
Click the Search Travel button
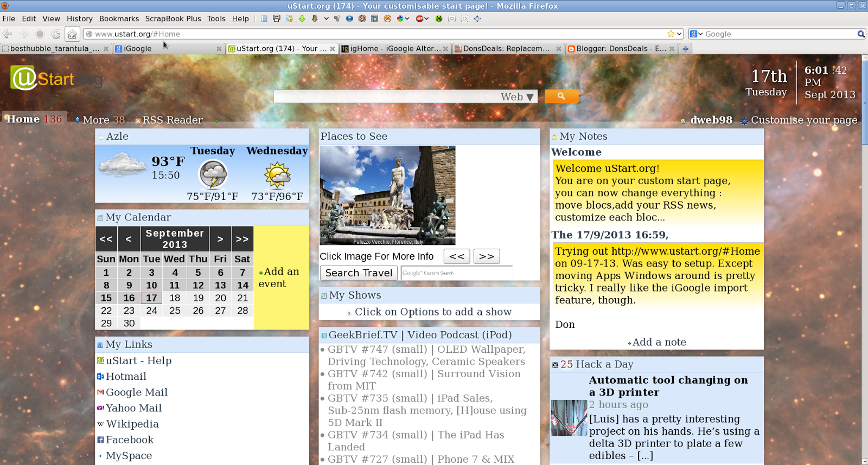click(359, 273)
